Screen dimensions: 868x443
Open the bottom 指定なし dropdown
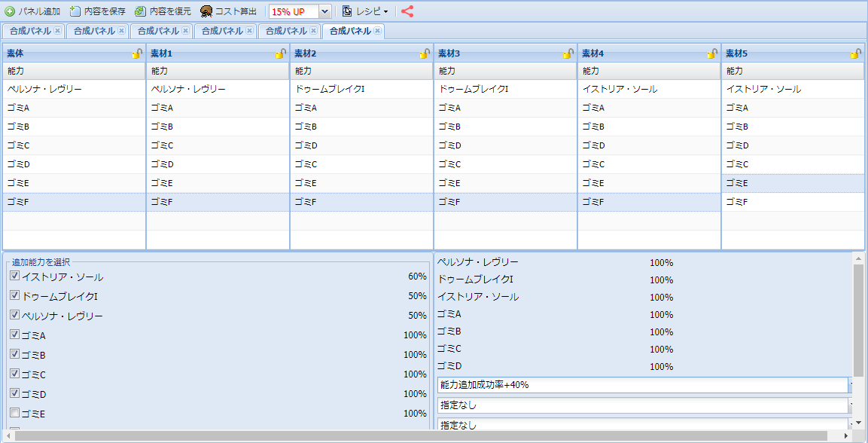pyautogui.click(x=850, y=425)
